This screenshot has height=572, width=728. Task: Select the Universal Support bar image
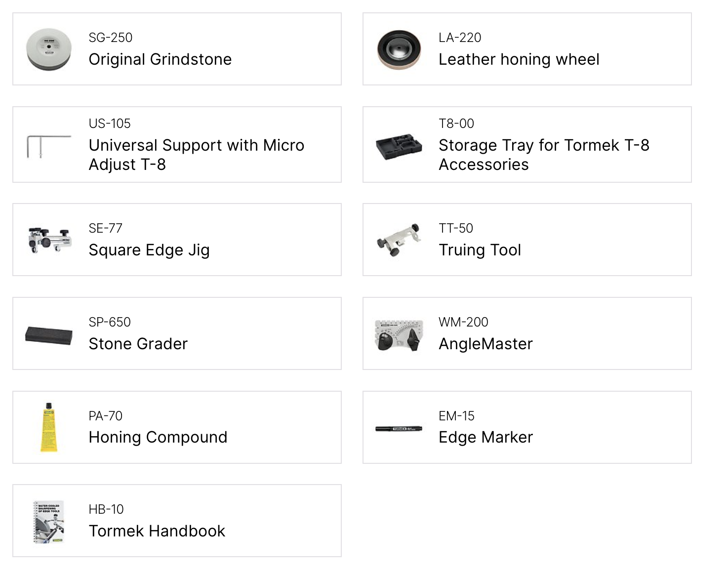tap(48, 147)
